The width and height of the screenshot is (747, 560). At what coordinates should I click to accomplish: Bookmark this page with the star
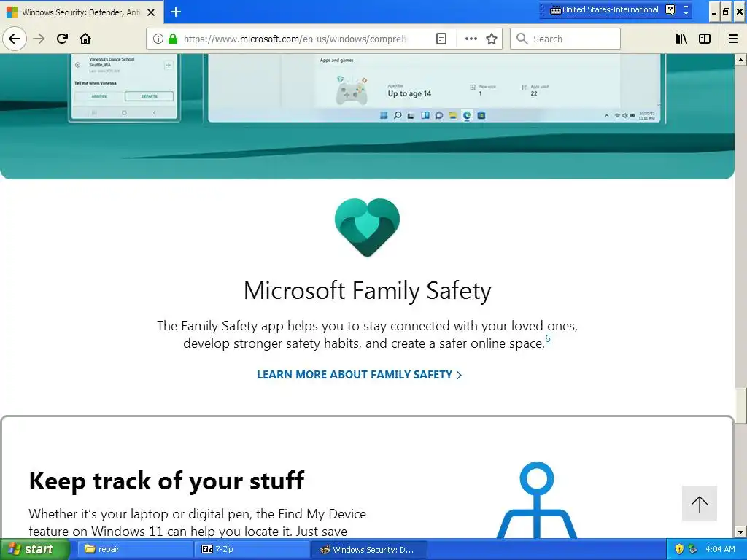pos(492,39)
